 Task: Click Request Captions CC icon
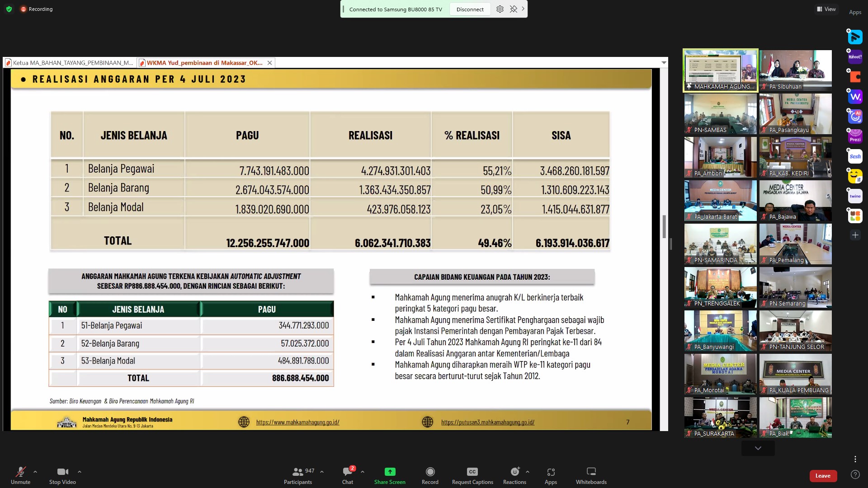click(472, 472)
